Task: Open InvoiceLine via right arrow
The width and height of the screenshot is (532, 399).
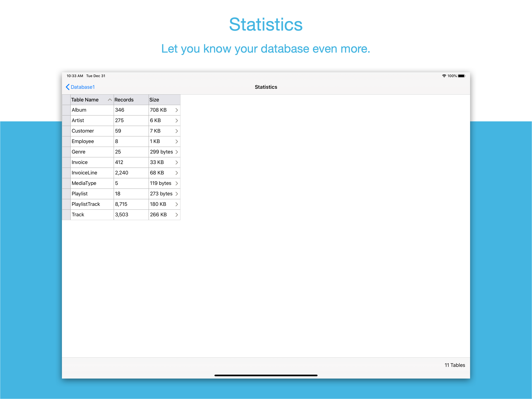Action: 177,173
